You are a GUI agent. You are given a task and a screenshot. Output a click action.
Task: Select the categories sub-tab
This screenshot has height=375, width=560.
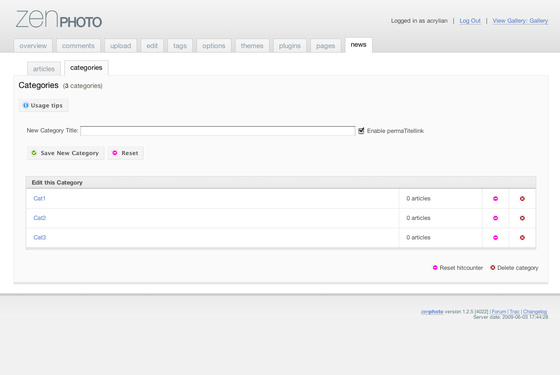(x=86, y=68)
